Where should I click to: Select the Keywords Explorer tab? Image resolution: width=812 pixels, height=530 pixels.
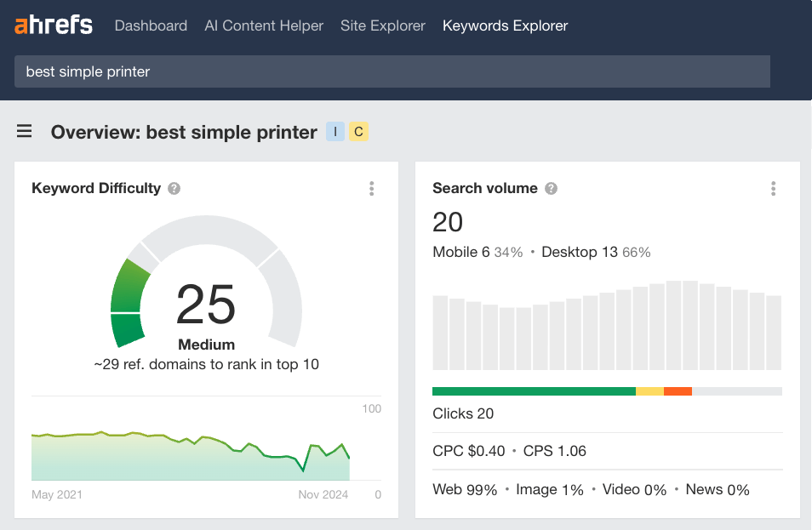pyautogui.click(x=505, y=26)
